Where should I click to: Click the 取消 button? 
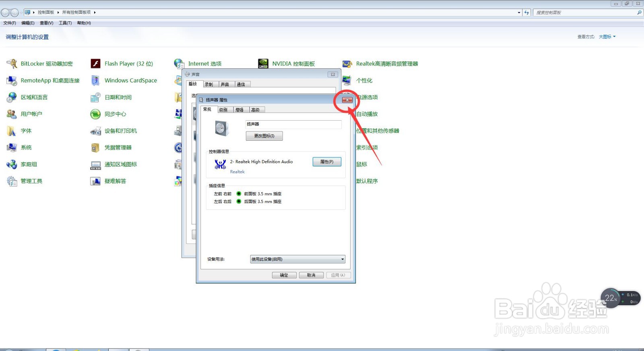(311, 275)
